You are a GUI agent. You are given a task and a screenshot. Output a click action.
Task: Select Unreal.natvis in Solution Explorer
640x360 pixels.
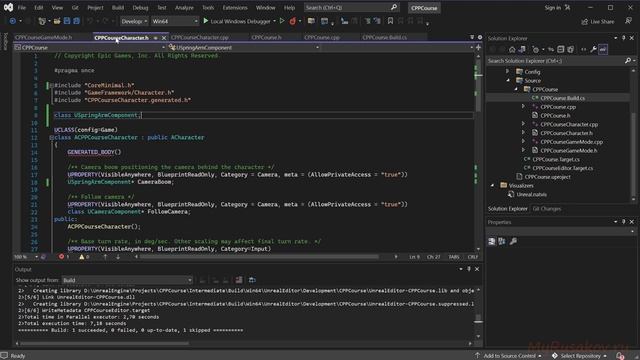tap(531, 194)
